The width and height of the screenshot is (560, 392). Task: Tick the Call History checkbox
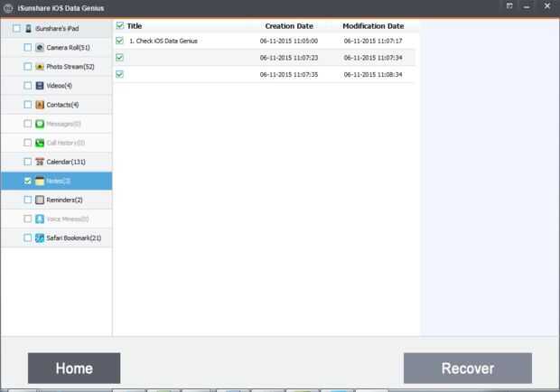[27, 143]
